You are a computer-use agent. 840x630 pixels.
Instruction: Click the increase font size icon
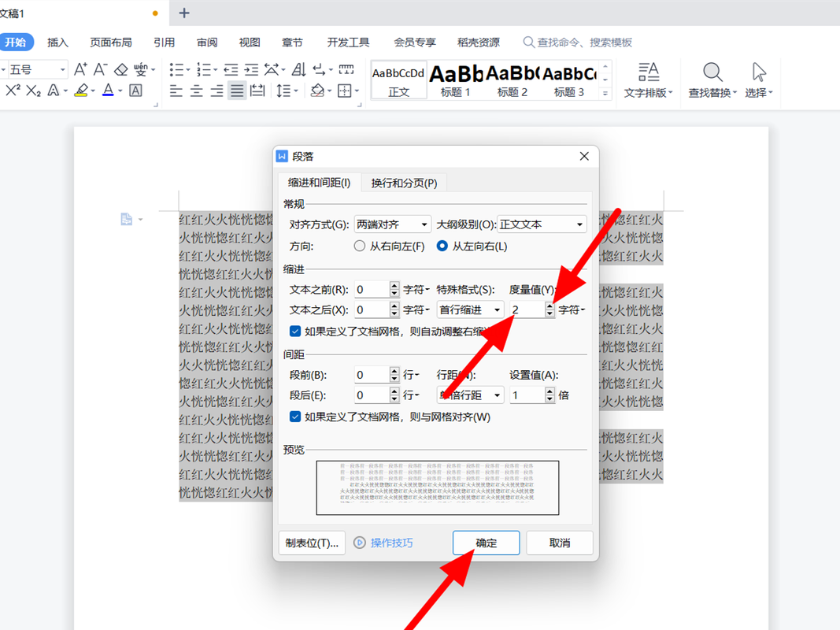[80, 69]
